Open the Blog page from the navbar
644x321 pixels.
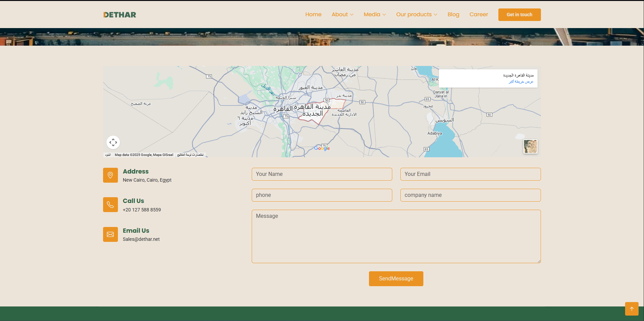click(x=453, y=14)
